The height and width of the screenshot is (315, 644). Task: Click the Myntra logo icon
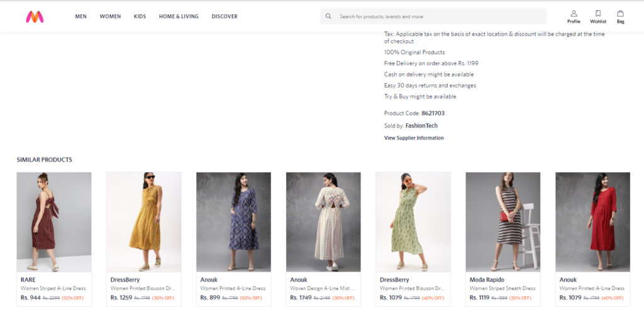pos(35,16)
